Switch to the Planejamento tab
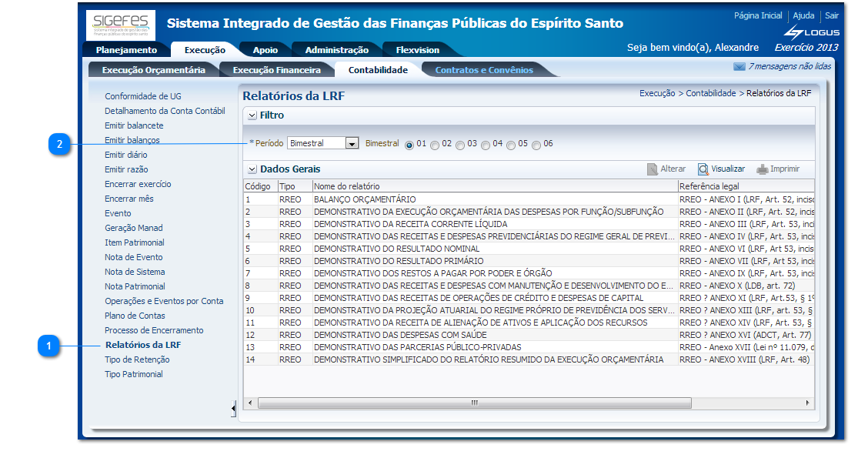 126,50
